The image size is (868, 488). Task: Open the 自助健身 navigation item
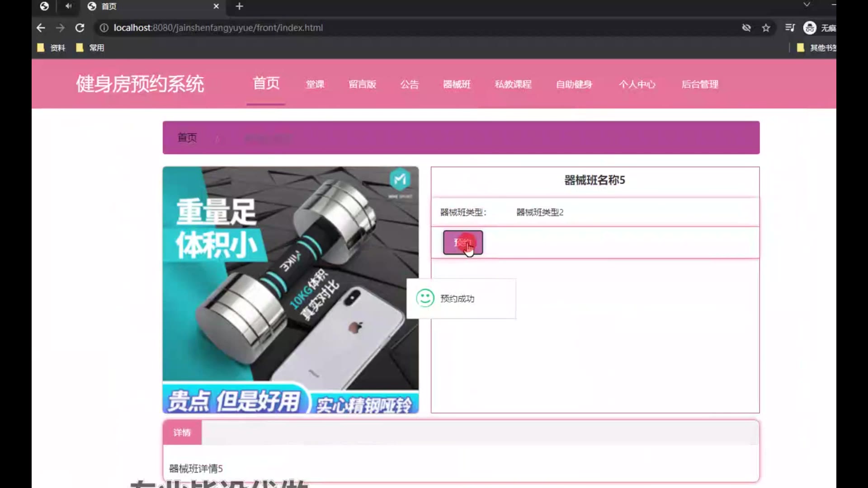click(x=574, y=84)
